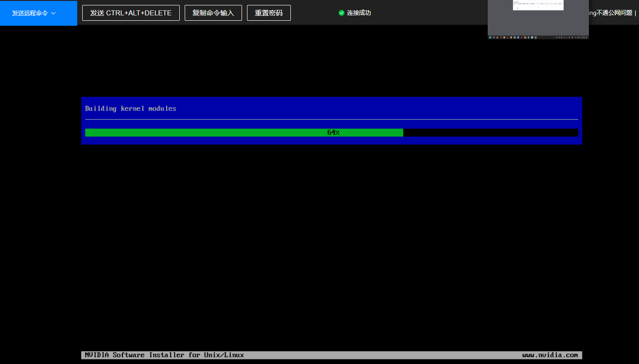This screenshot has height=364, width=639.
Task: Select the 重置密码 button
Action: point(269,13)
